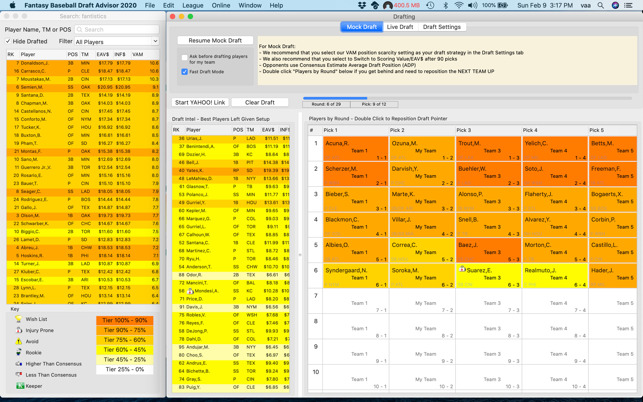Select Donaldson,J. row in player list

tap(83, 63)
